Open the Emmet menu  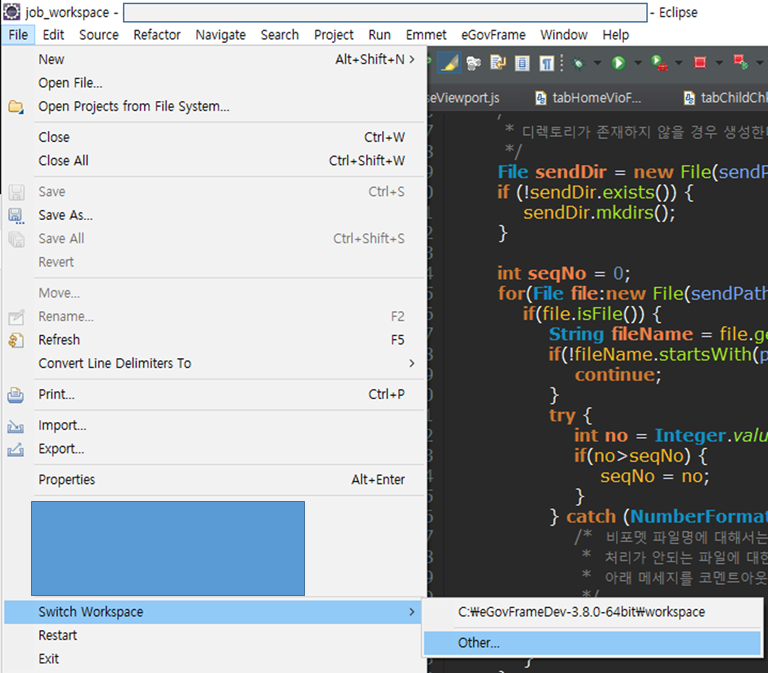426,35
